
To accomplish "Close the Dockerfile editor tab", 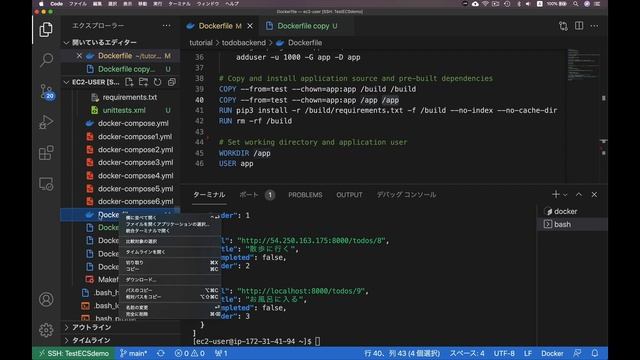I will coord(250,26).
